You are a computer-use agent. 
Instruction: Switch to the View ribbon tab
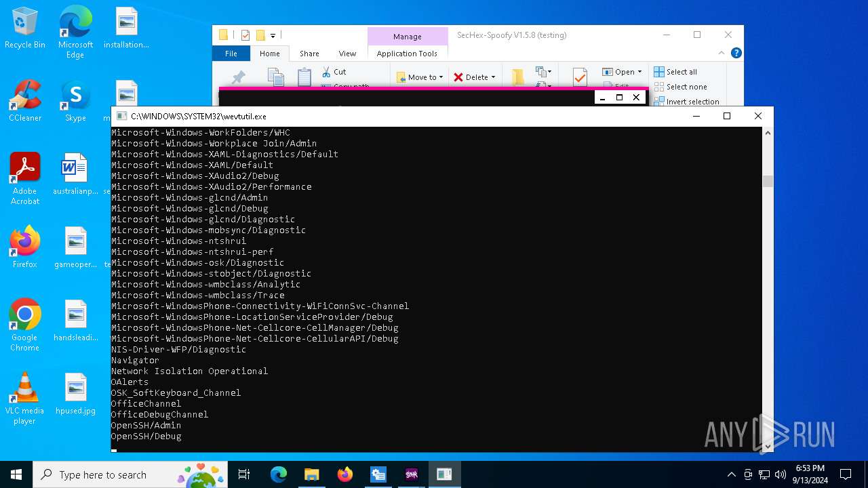tap(347, 54)
